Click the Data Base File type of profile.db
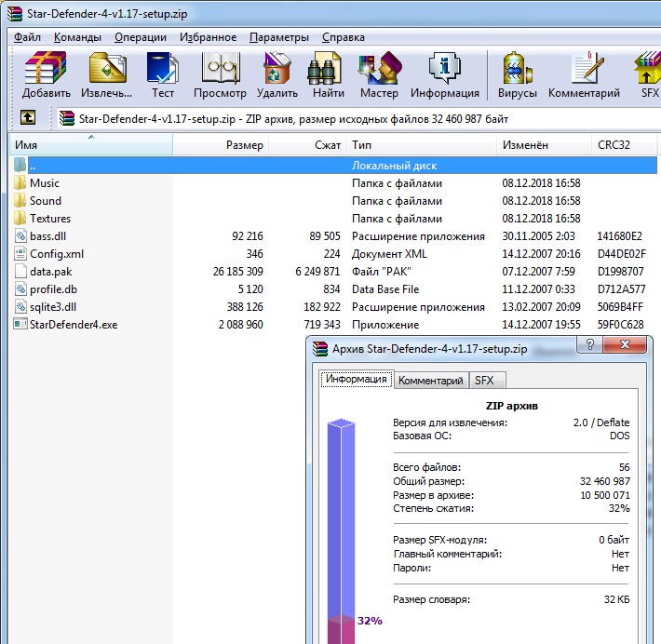This screenshot has height=644, width=661. pos(385,289)
